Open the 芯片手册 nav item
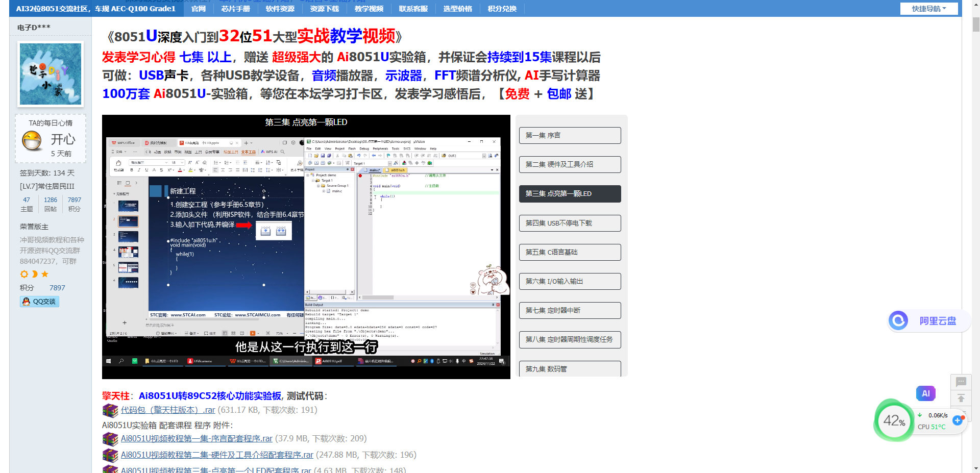The width and height of the screenshot is (980, 473). point(235,9)
